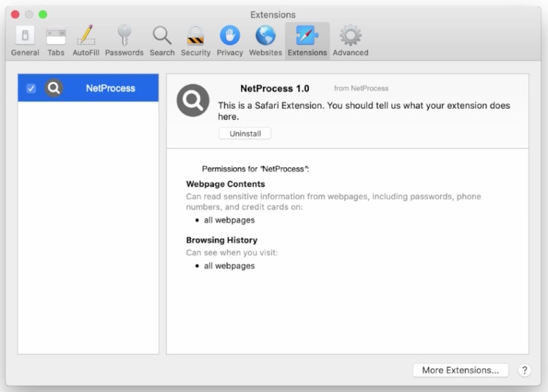This screenshot has height=392, width=548.
Task: Open the Advanced settings gear icon
Action: coord(350,37)
